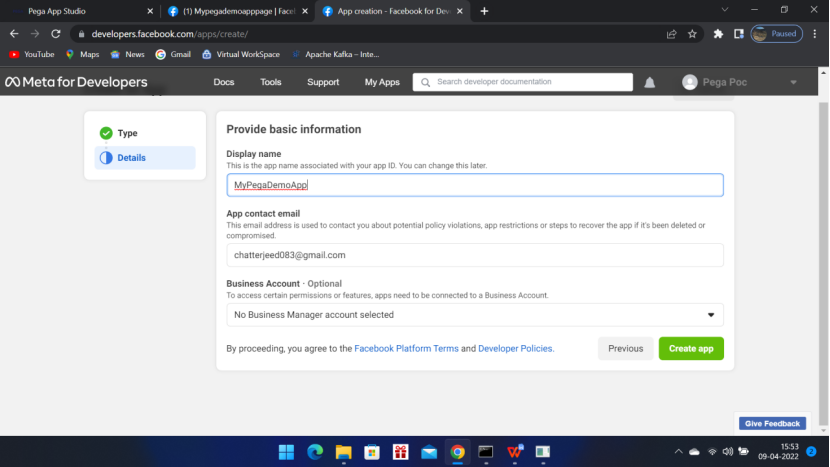Open the Support menu
The height and width of the screenshot is (467, 830).
pyautogui.click(x=323, y=82)
